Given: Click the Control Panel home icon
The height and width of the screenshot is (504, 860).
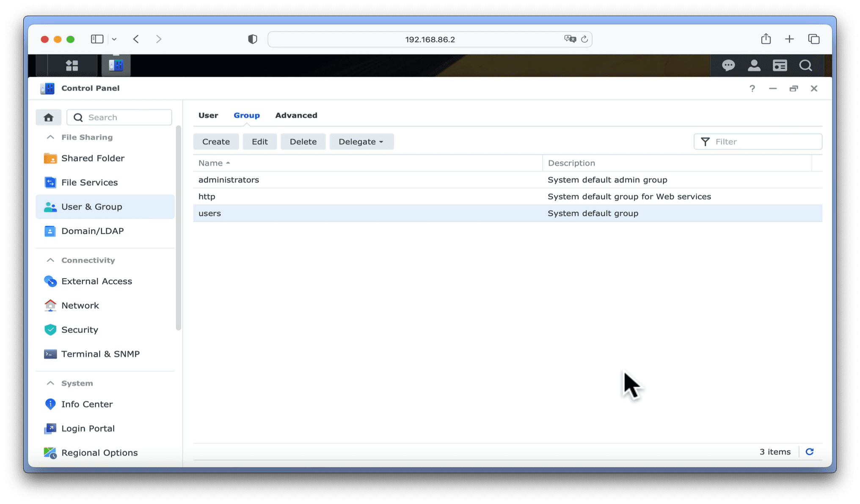Looking at the screenshot, I should pos(49,117).
